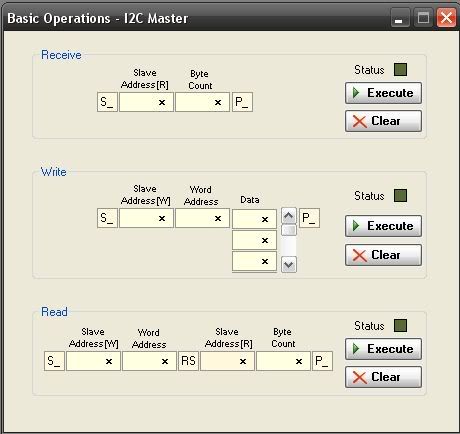Viewport: 460px width, 434px height.
Task: Click the Data list scrollbar thumb
Action: 289,230
